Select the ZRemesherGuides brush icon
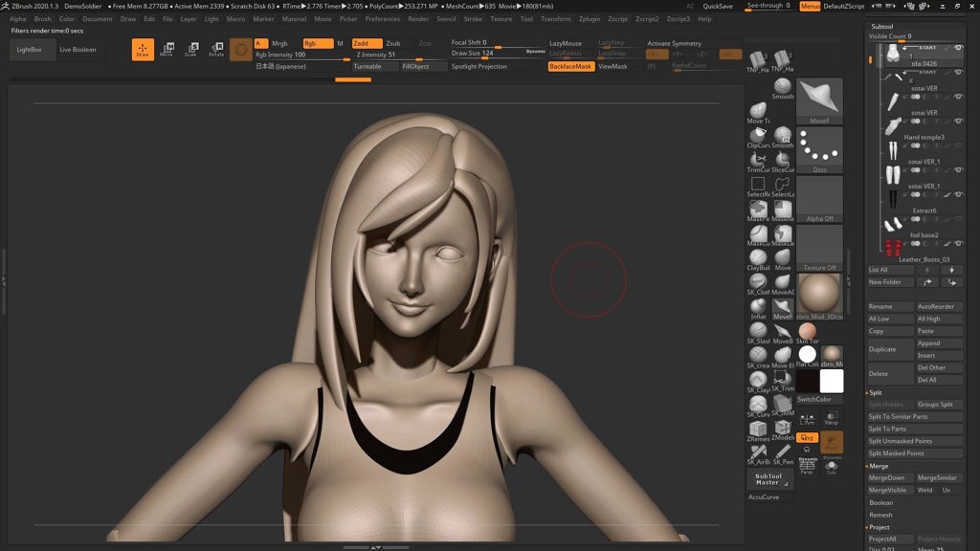Image resolution: width=980 pixels, height=551 pixels. click(758, 428)
